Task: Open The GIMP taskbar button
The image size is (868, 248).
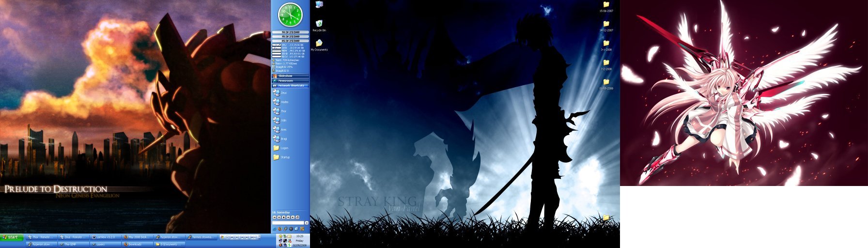Action: [73, 244]
